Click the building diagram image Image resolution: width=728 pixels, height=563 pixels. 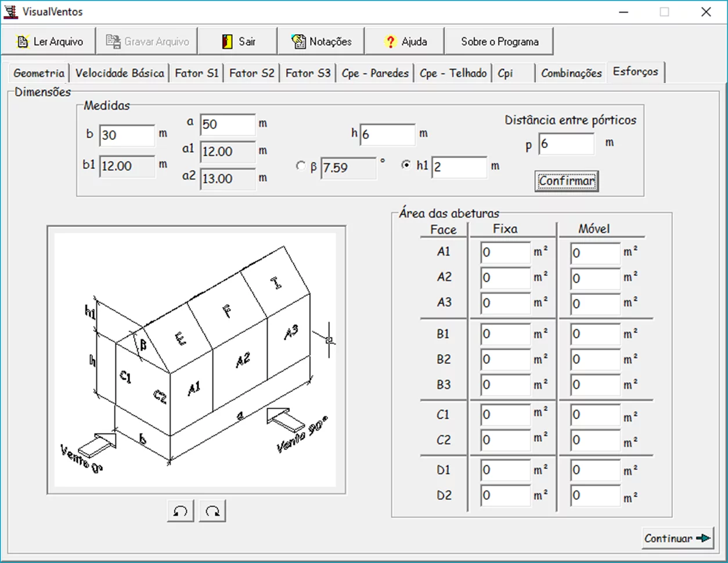[x=196, y=360]
